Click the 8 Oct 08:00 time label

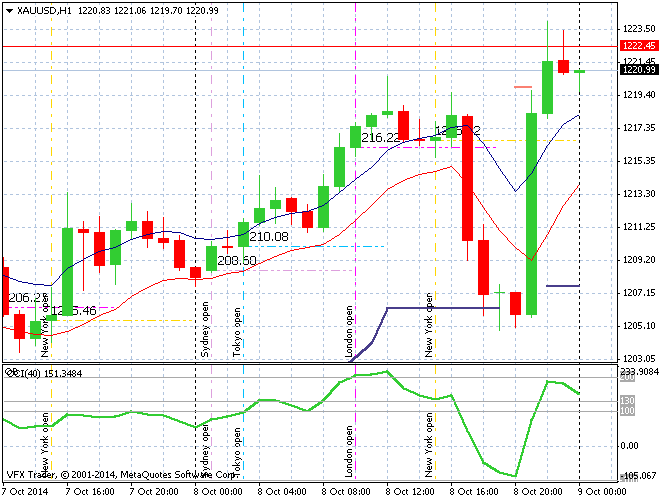[x=346, y=492]
